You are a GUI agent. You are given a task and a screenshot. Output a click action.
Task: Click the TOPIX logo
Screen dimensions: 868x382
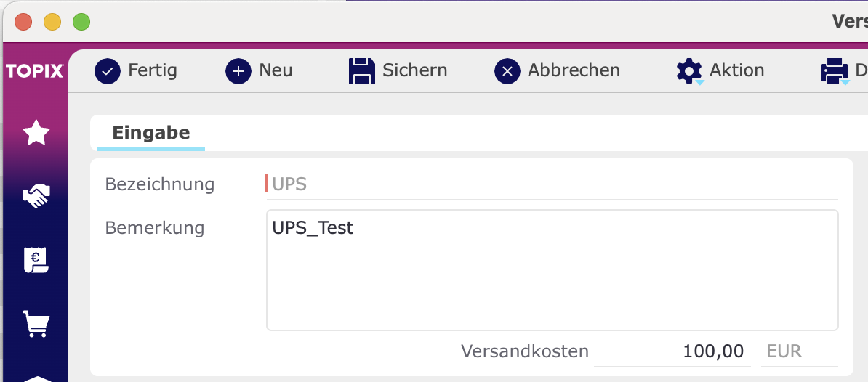click(35, 70)
